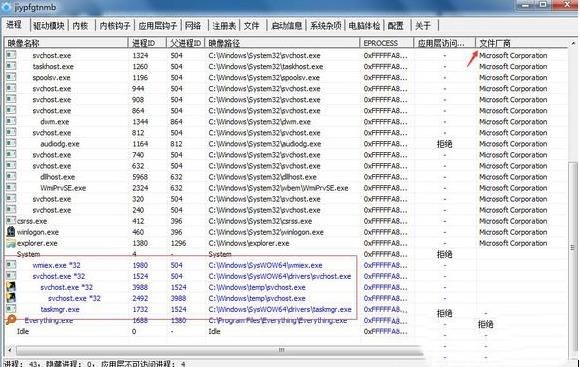The image size is (580, 367).
Task: Click the taskmgr.exe row icon
Action: pyautogui.click(x=11, y=309)
